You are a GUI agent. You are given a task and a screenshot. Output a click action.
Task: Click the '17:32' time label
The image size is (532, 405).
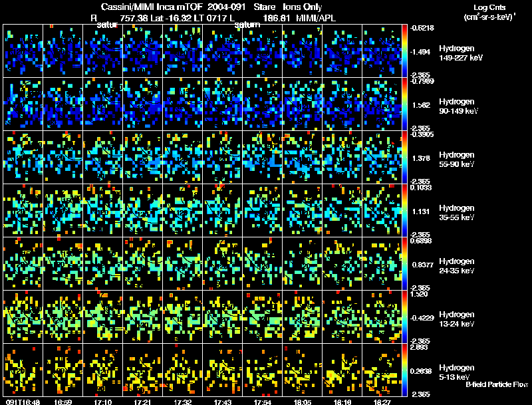click(182, 402)
